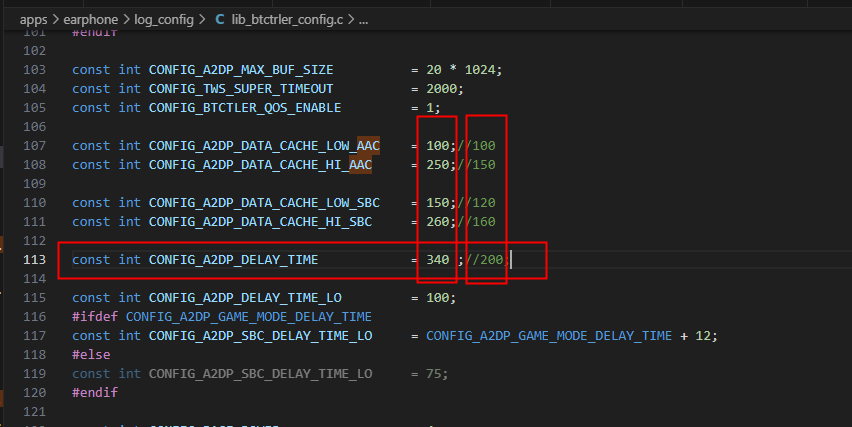
Task: Open the breadcrumb symbol ellipsis
Action: coord(364,21)
